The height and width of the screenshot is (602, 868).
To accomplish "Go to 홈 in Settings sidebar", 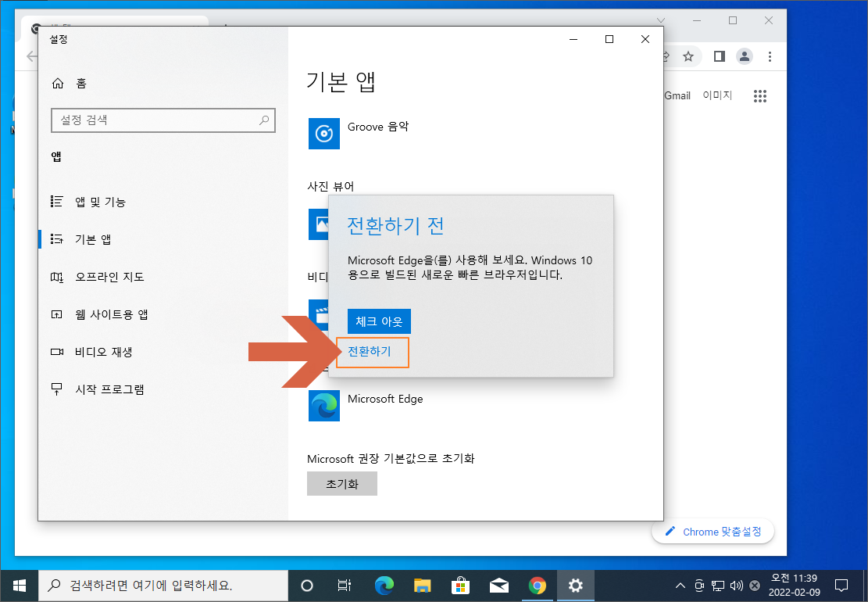I will click(80, 83).
